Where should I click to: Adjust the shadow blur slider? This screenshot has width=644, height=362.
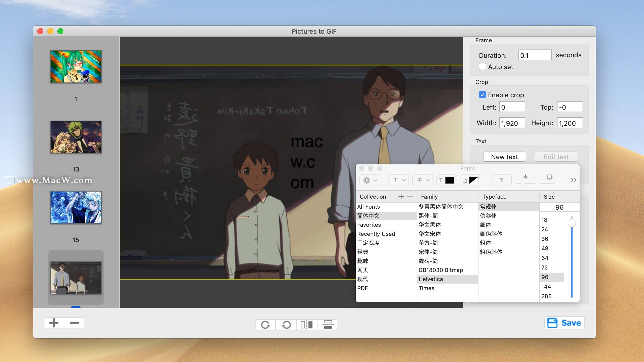tap(557, 184)
